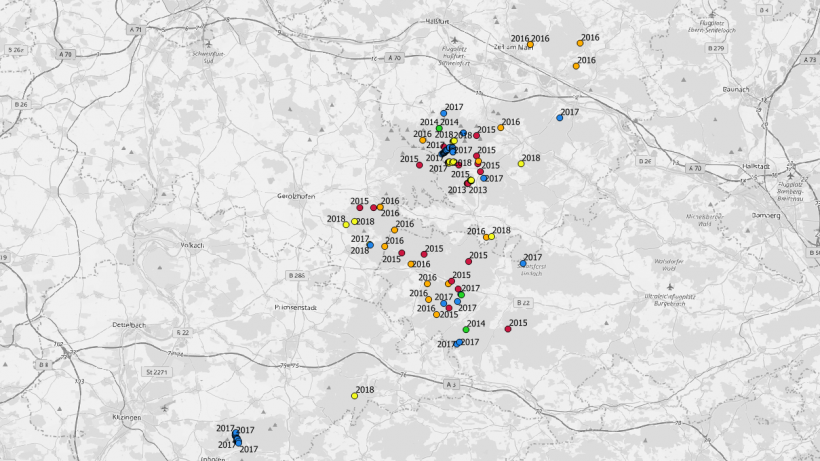Screen dimensions: 820x461
Task: Select the Flugplatz Haßfurt-Schweinfurt plane icon
Action: point(454,40)
